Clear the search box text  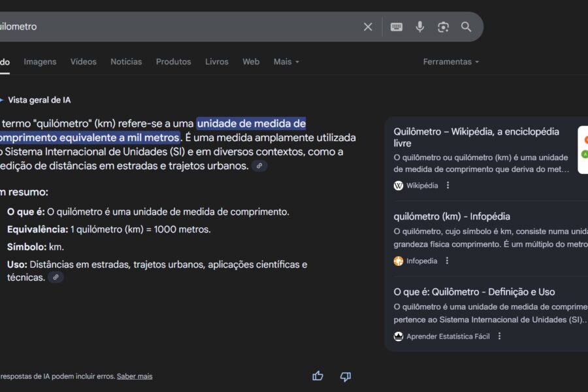click(x=368, y=27)
